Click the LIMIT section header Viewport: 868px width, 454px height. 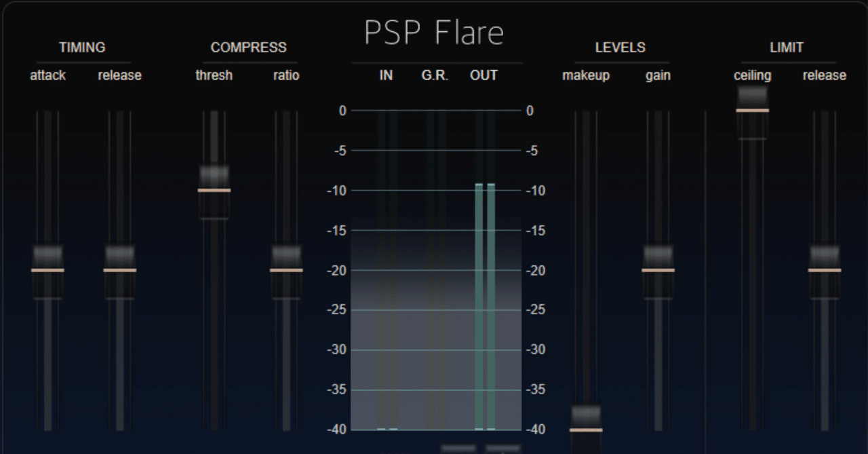coord(787,47)
